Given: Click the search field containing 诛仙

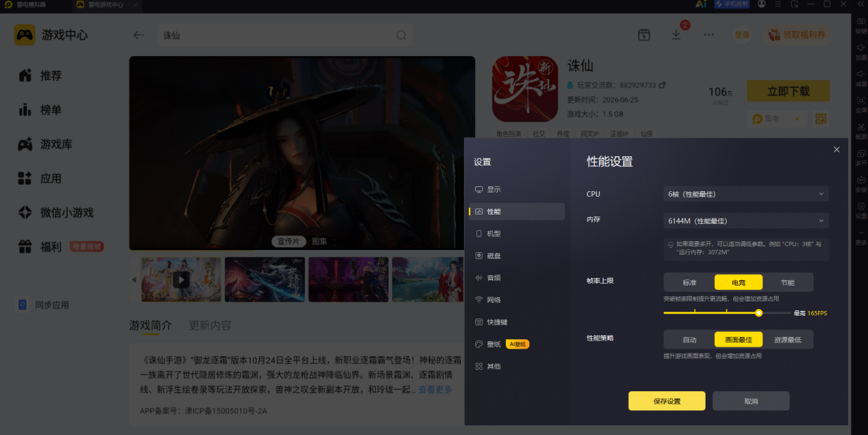Looking at the screenshot, I should 285,35.
